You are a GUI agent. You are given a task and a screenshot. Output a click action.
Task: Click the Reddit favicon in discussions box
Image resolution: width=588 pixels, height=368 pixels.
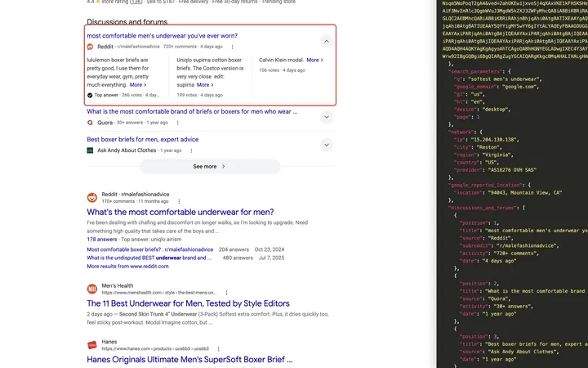[90, 47]
